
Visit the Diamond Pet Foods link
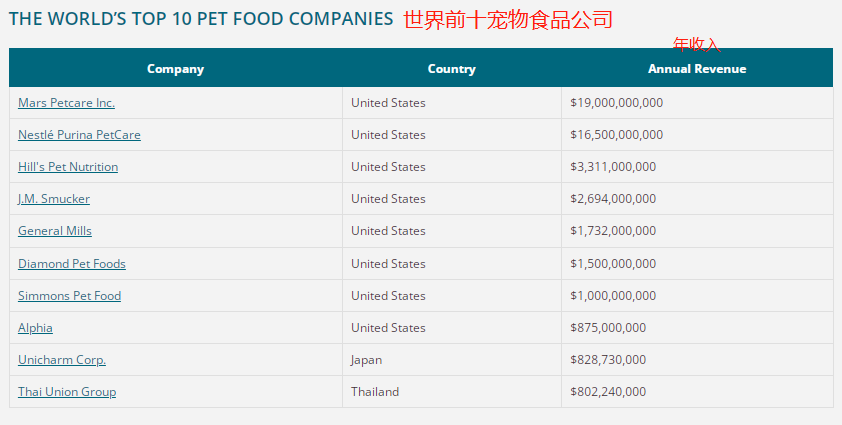click(72, 264)
